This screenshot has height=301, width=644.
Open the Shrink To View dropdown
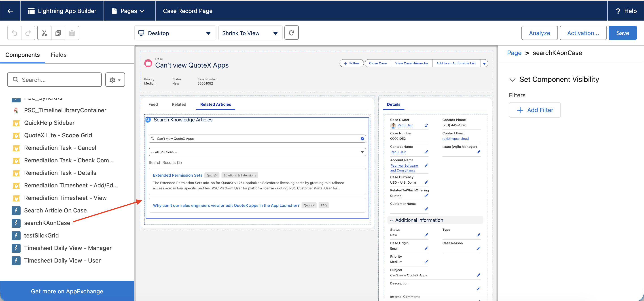tap(250, 33)
